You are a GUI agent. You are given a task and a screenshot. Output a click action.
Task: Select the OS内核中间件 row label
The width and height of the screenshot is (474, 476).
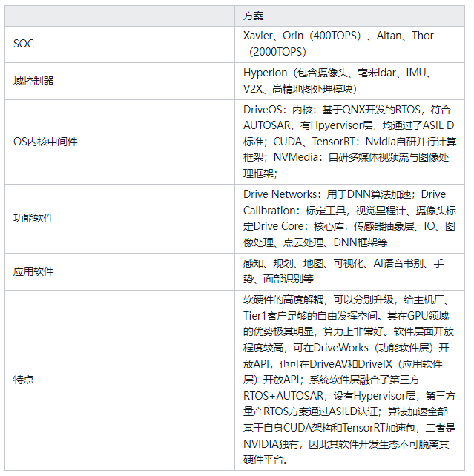pos(45,142)
